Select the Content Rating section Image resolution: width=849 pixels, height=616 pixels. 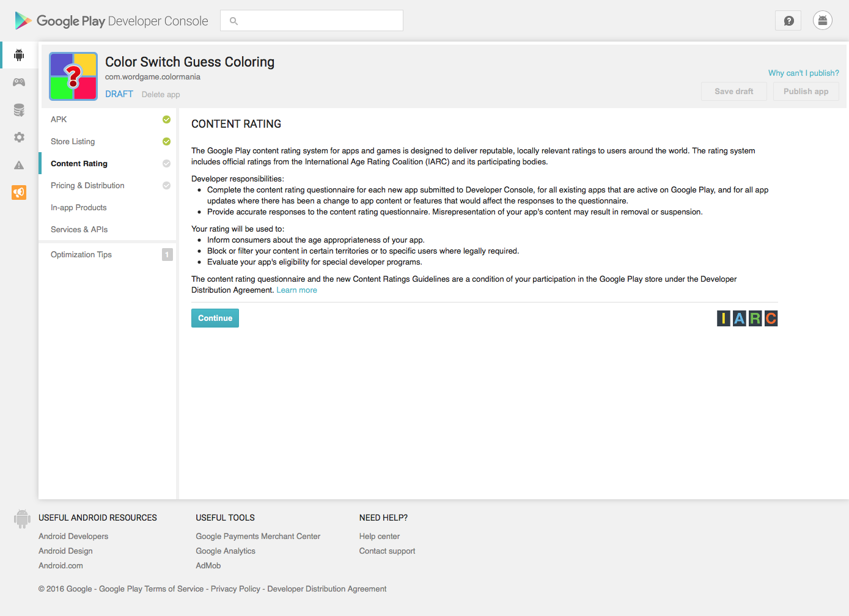[x=108, y=164]
